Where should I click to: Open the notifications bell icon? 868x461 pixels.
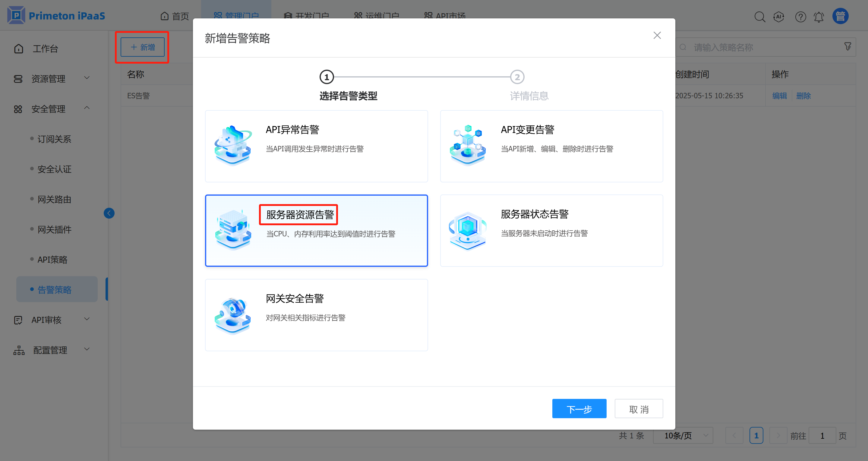click(819, 17)
